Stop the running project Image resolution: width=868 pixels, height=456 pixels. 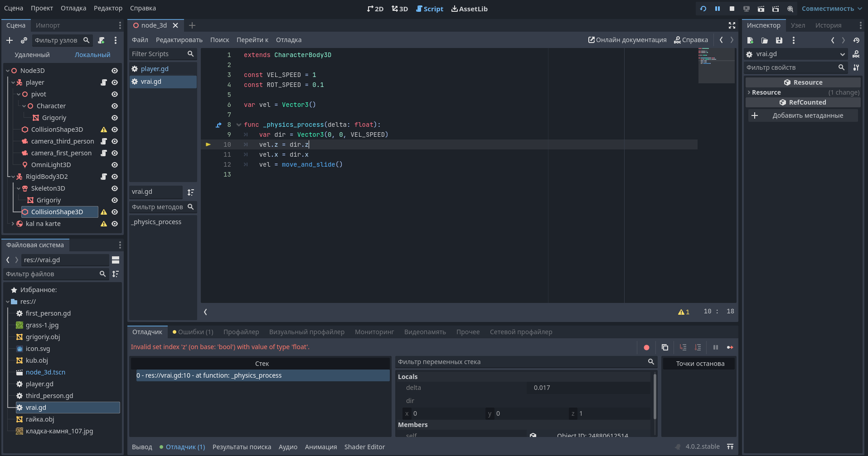(732, 9)
